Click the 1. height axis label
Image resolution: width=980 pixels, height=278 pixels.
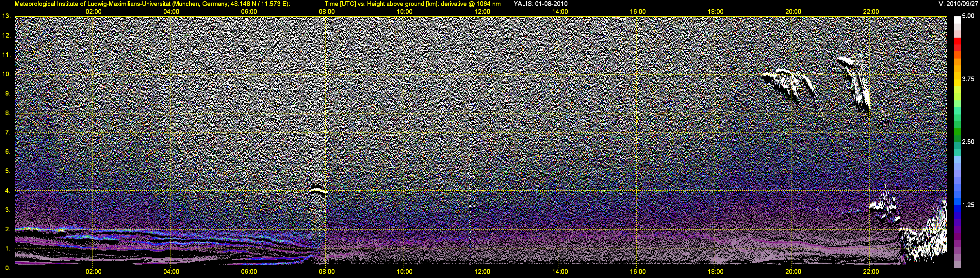[x=8, y=249]
